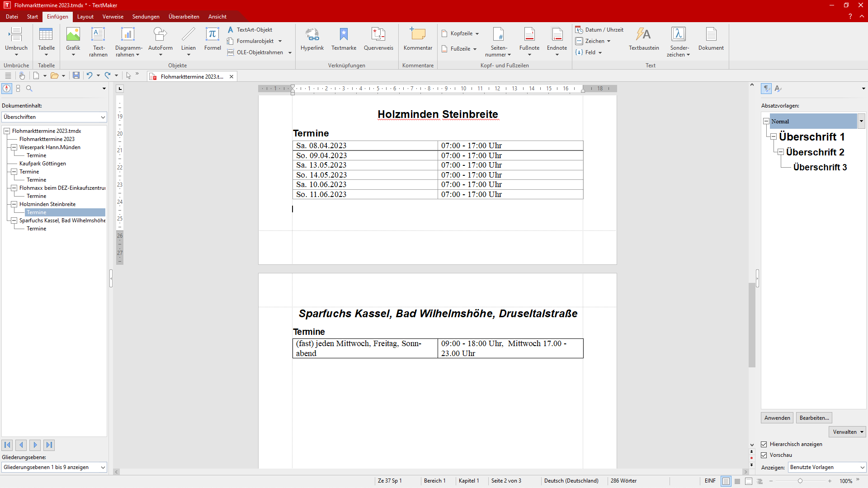This screenshot has width=868, height=488.
Task: Insert an Endnote
Action: [x=557, y=41]
